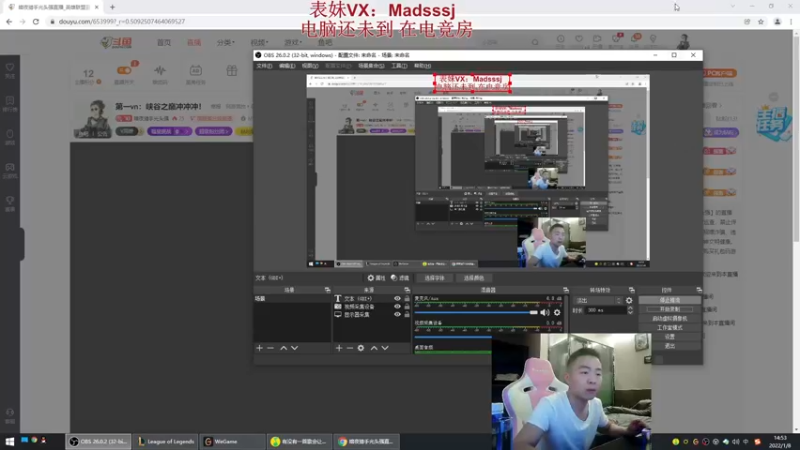
Task: Open Windows Start menu
Action: point(10,441)
